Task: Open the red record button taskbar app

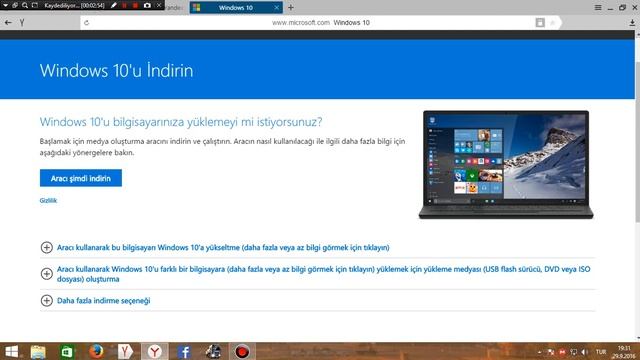Action: [242, 351]
